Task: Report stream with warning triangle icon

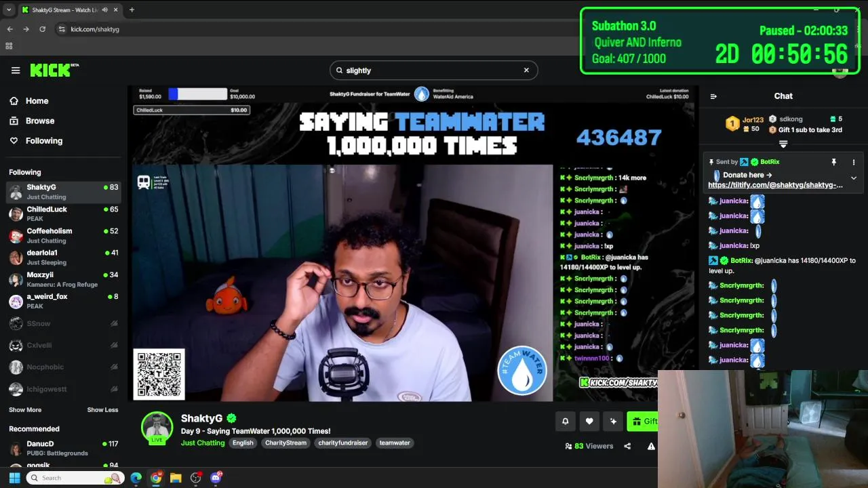Action: (x=651, y=446)
